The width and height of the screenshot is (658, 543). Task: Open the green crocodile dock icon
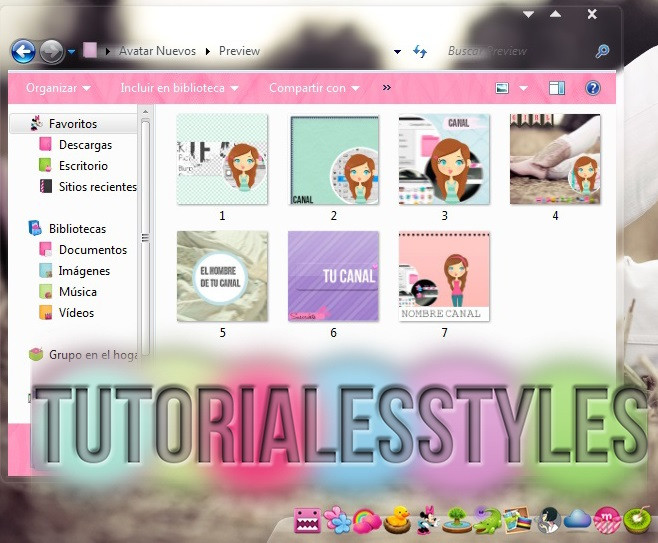(488, 520)
